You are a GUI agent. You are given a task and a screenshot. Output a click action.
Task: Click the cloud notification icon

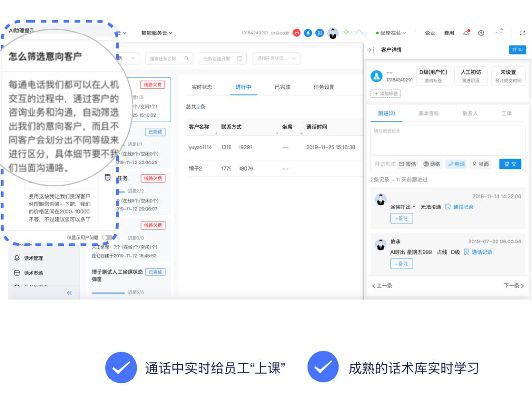tap(466, 33)
